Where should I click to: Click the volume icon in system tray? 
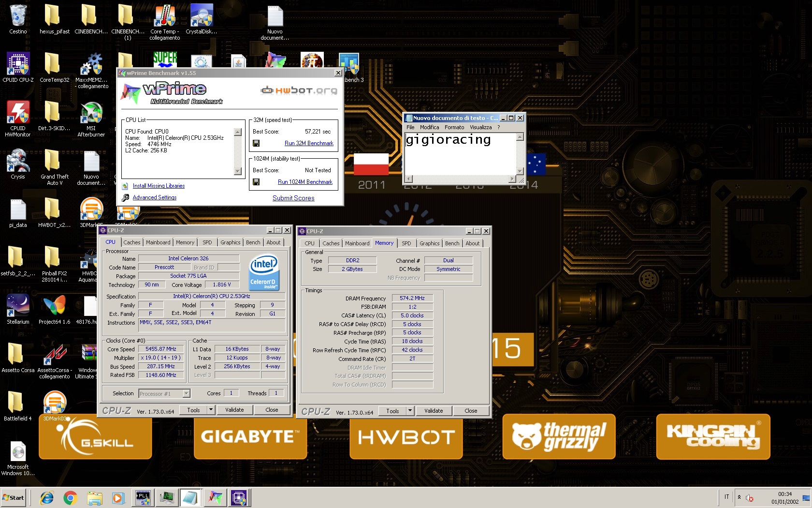[x=749, y=498]
